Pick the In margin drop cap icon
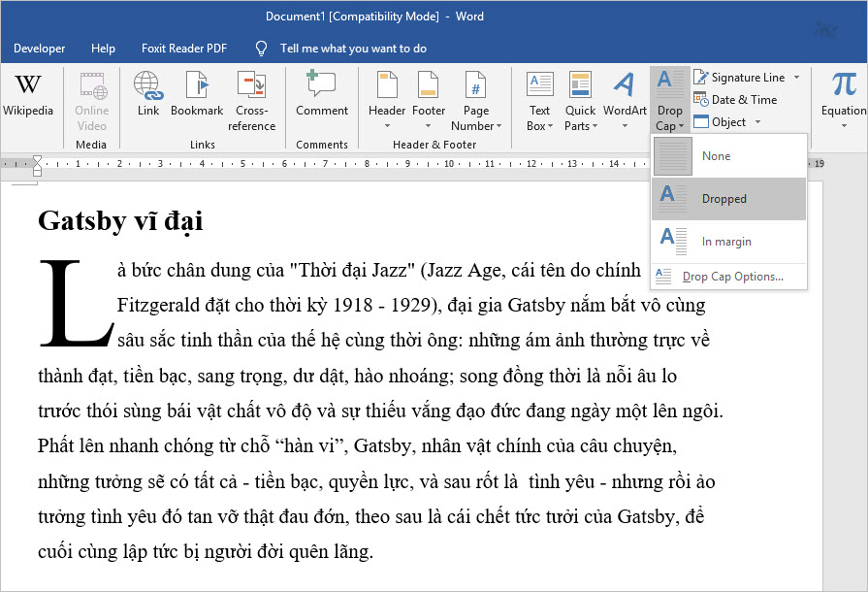 click(673, 241)
